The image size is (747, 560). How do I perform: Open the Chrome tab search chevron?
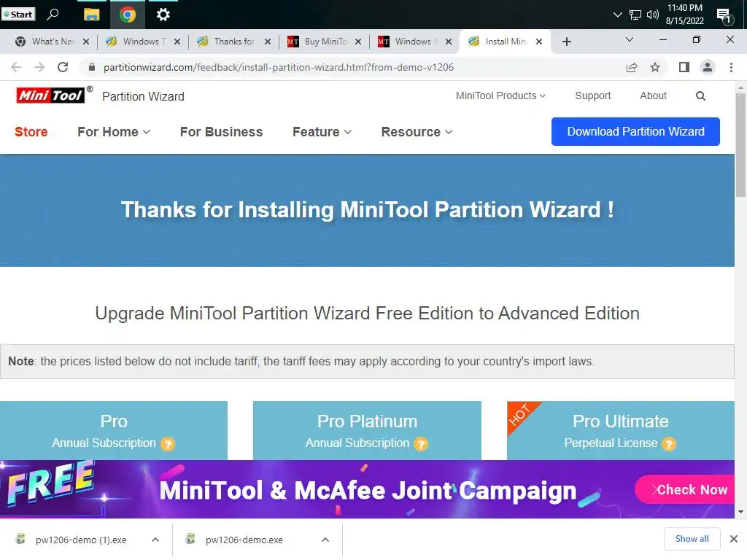pyautogui.click(x=630, y=39)
